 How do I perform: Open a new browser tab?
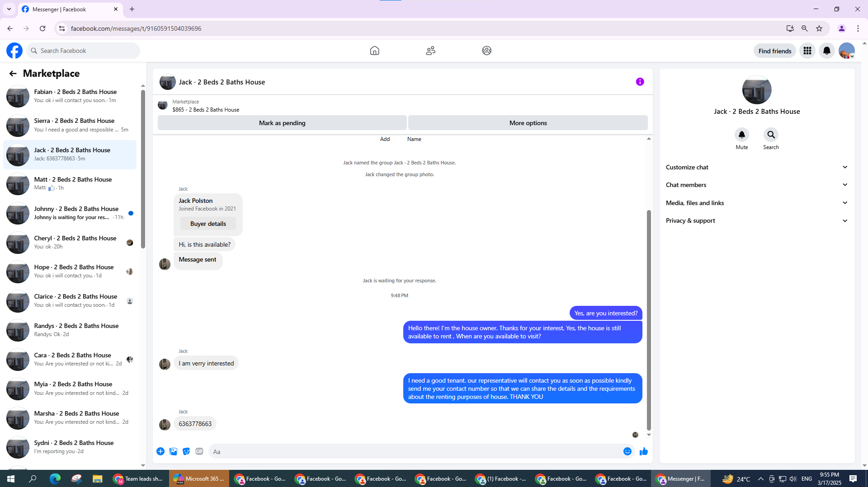[132, 9]
